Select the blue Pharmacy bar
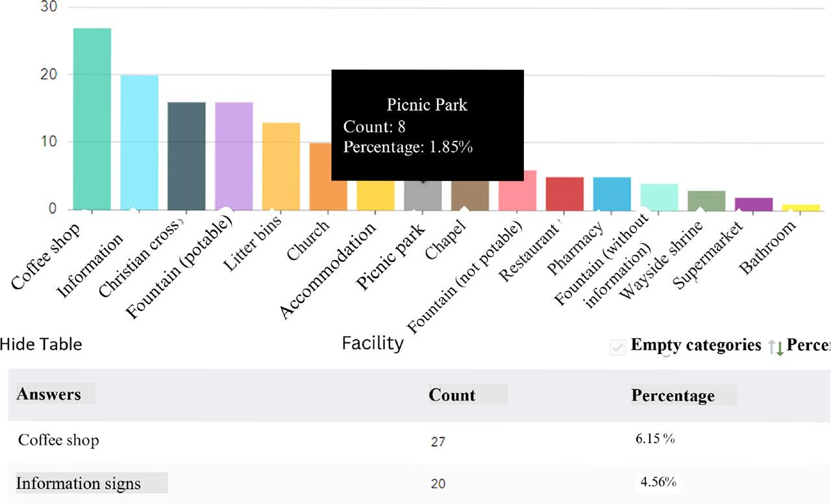831x504 pixels. [x=612, y=193]
